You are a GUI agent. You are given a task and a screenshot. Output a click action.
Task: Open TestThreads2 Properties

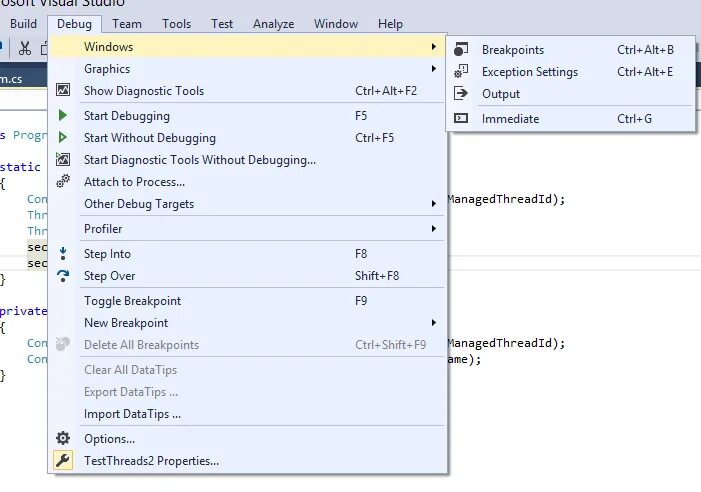(247, 460)
